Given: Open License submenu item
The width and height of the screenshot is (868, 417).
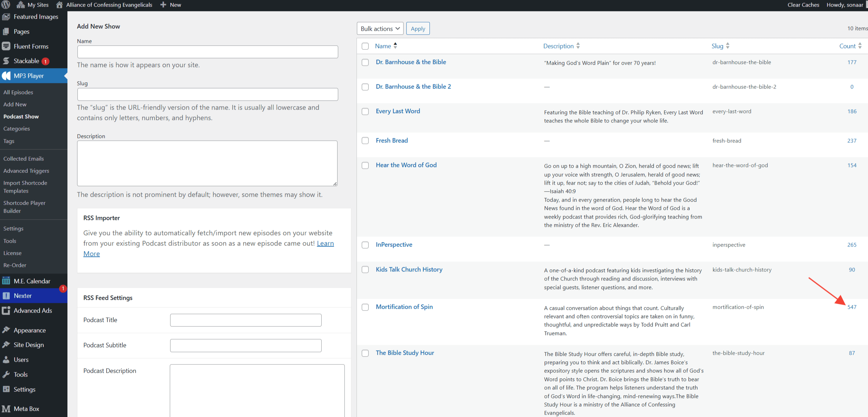Looking at the screenshot, I should tap(12, 253).
